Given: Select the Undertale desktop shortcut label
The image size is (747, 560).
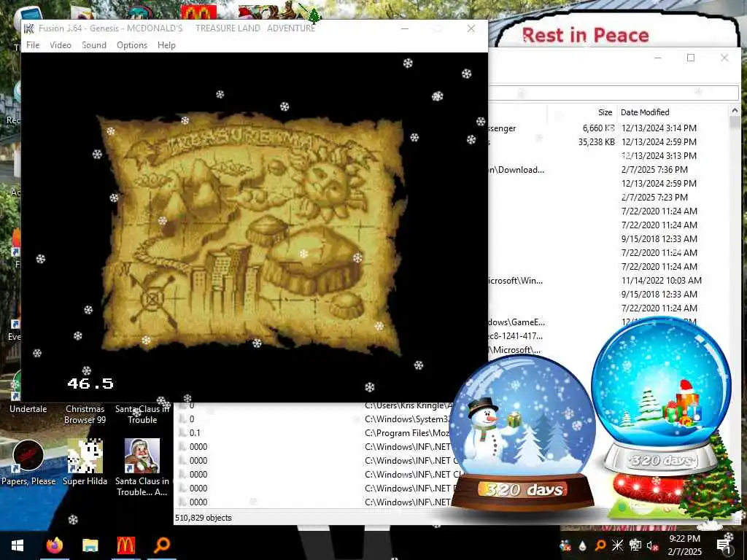Looking at the screenshot, I should click(x=28, y=408).
